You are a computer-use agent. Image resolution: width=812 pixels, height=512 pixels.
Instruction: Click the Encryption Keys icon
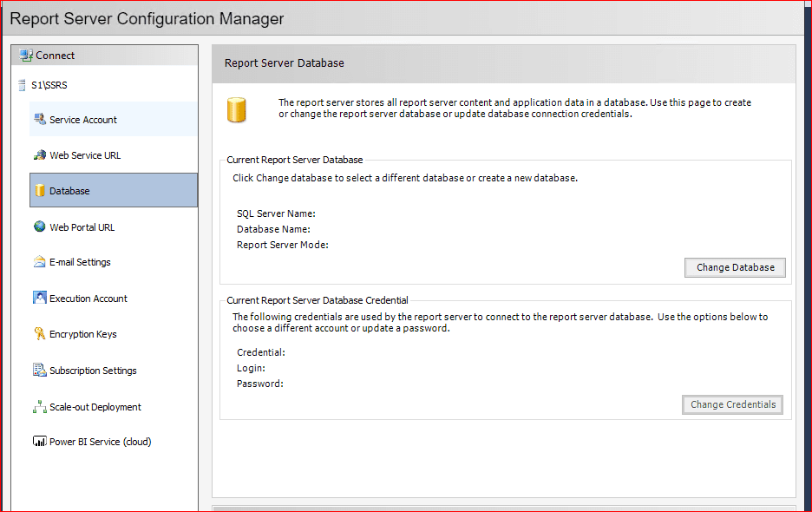tap(39, 334)
